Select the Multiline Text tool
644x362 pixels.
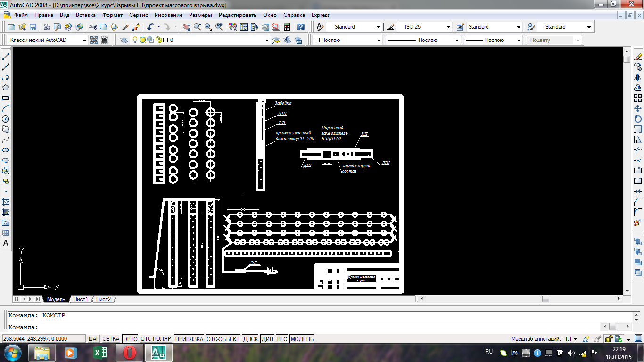(6, 243)
